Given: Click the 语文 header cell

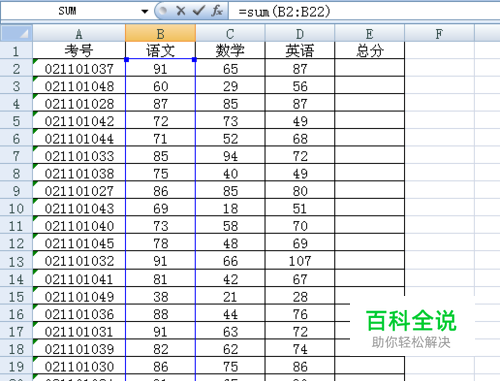Looking at the screenshot, I should tap(160, 51).
